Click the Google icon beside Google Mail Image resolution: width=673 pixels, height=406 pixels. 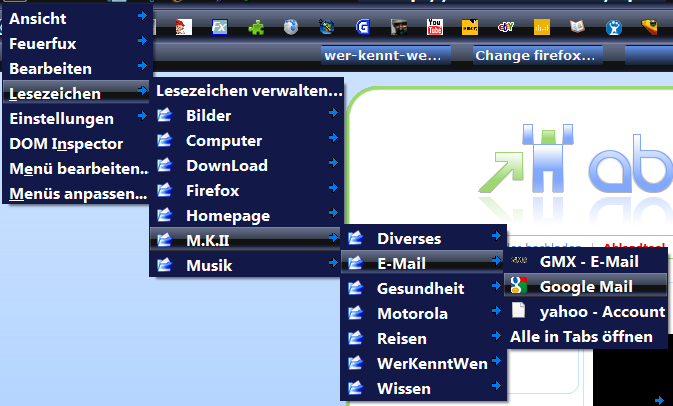(x=518, y=285)
